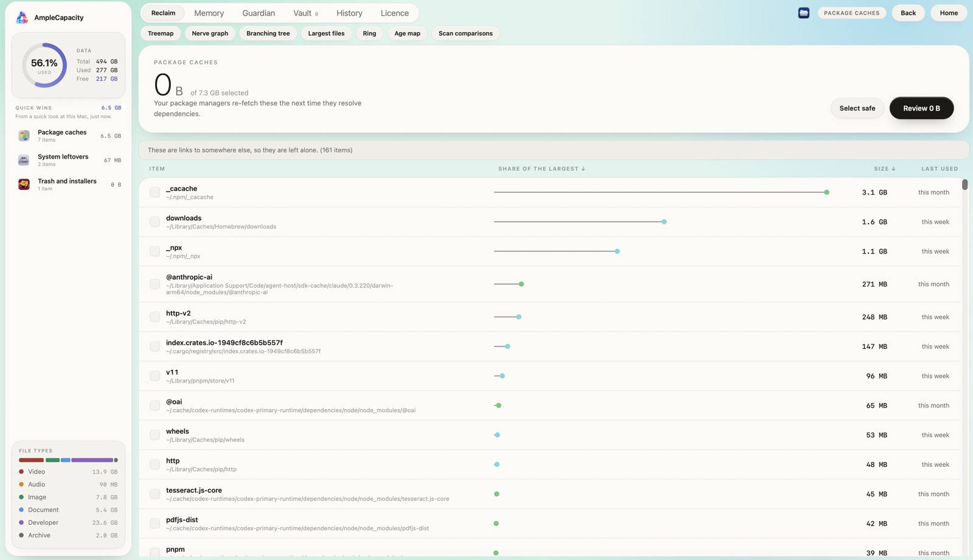Viewport: 973px width, 560px height.
Task: Sort by Size column header
Action: (x=885, y=169)
